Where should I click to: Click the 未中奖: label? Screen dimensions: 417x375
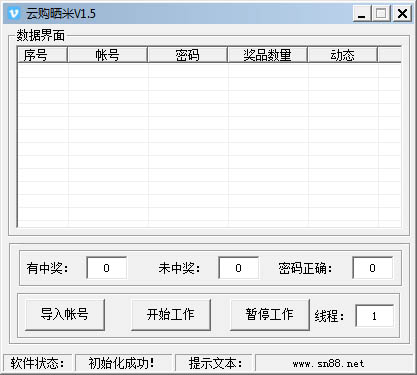pyautogui.click(x=179, y=268)
